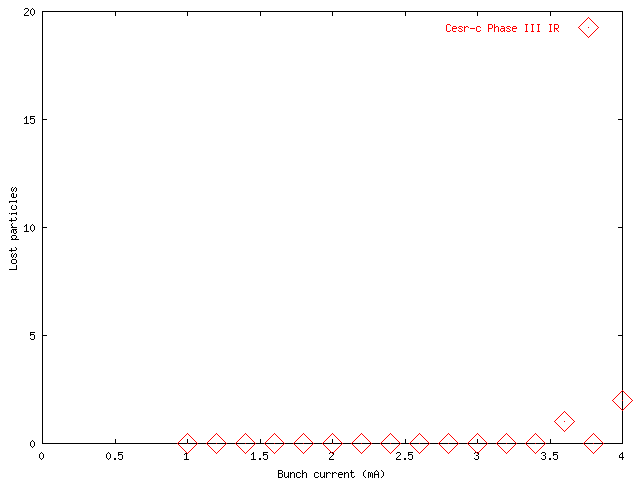640x480 pixels.
Task: Pick the diamond data point at 3.4 mA
Action: pyautogui.click(x=536, y=443)
